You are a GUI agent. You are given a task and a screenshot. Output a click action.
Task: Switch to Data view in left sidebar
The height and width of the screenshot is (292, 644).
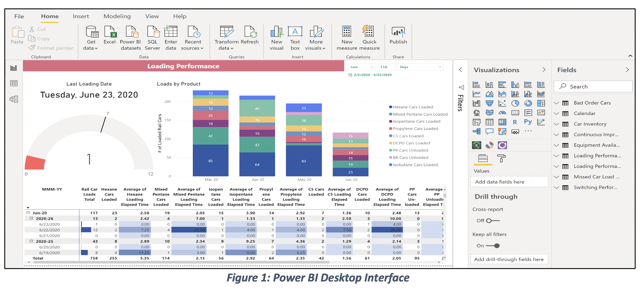click(14, 84)
